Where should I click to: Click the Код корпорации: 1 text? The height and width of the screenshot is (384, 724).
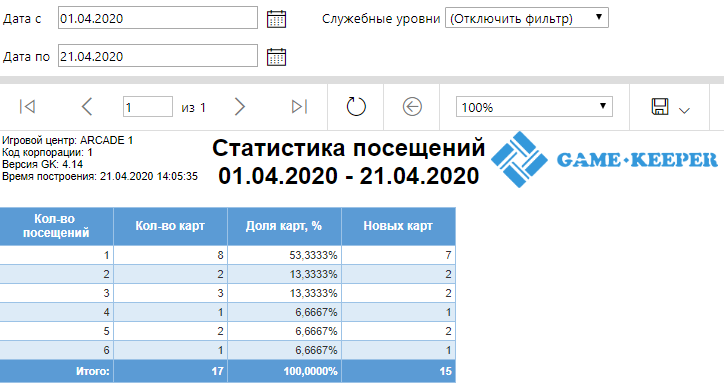tap(47, 152)
